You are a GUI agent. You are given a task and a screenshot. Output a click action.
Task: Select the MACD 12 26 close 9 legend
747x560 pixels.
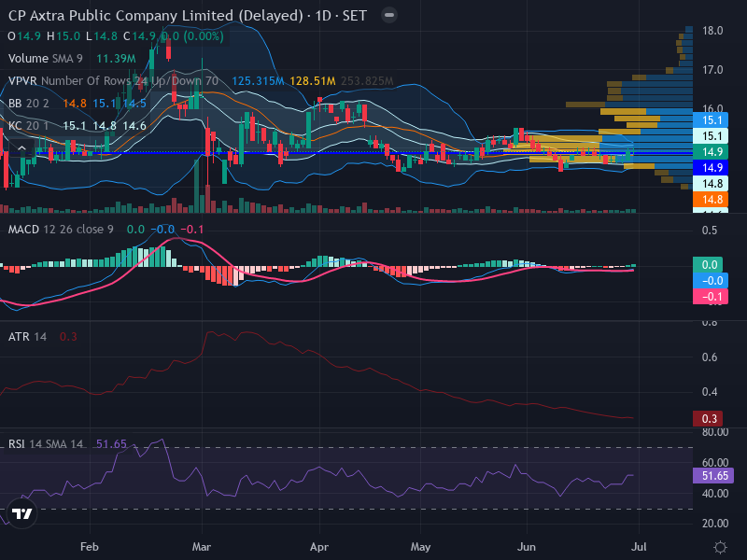point(61,230)
